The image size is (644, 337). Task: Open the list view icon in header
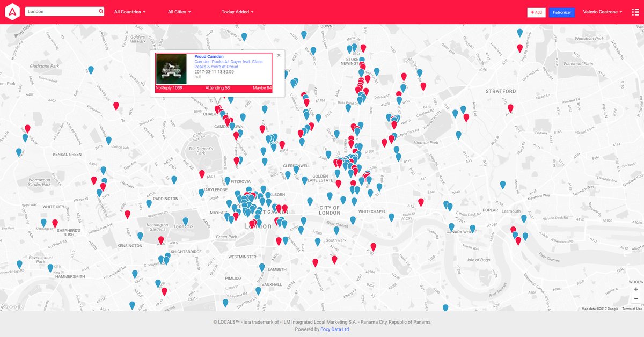coord(635,12)
